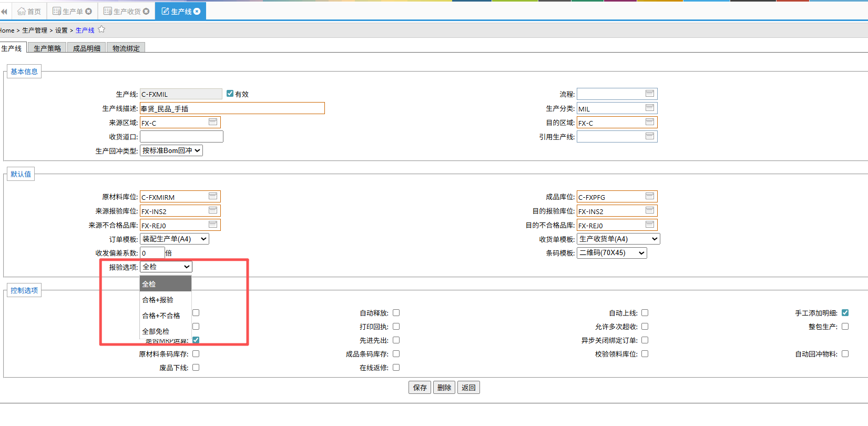Click the lookup icon beside 目的区域
Viewport: 868px width, 426px height.
[x=650, y=122]
